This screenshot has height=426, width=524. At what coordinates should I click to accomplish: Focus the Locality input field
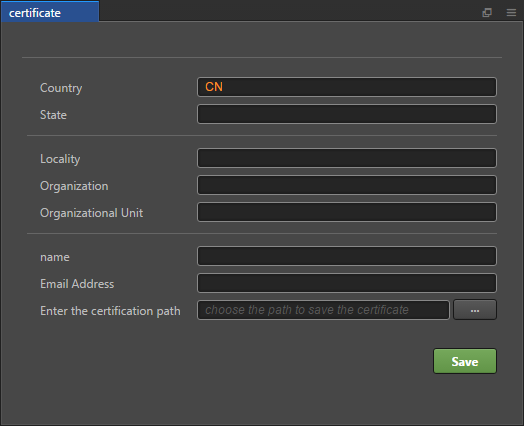pos(347,158)
